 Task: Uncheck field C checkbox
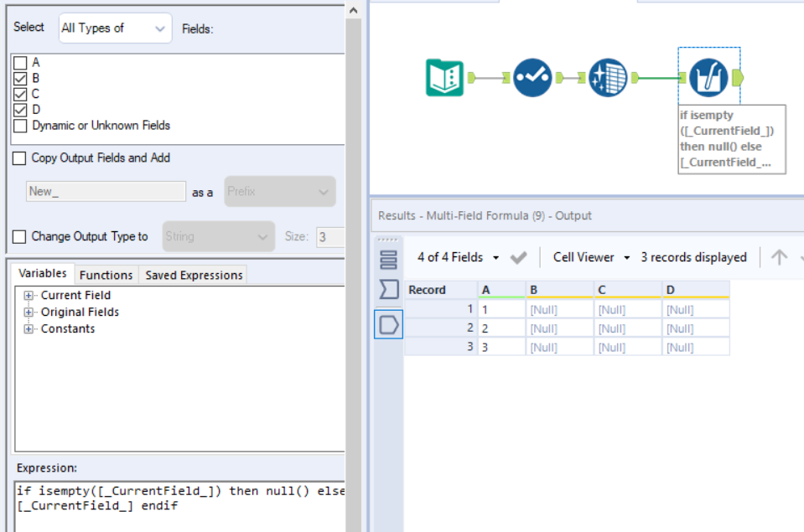tap(20, 95)
